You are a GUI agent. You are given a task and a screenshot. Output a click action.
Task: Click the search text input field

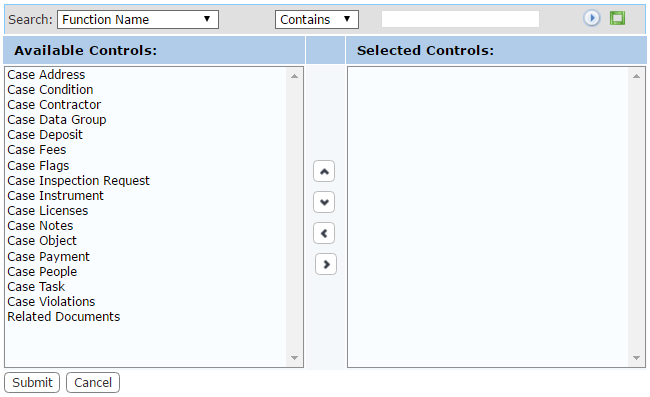tap(460, 19)
